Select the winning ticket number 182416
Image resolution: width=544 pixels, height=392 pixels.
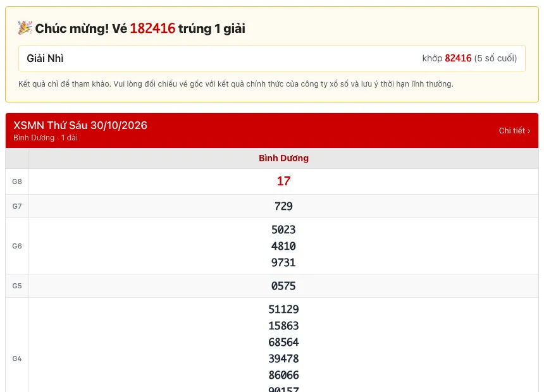[152, 28]
